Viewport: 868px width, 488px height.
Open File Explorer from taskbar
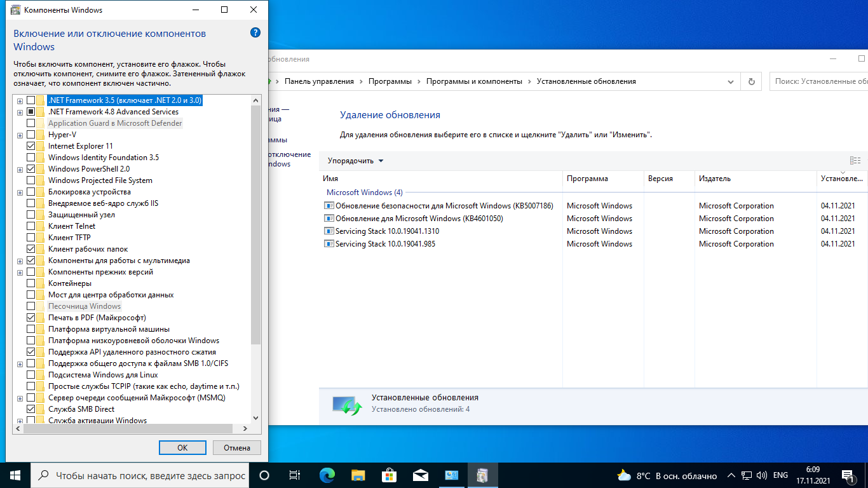358,475
